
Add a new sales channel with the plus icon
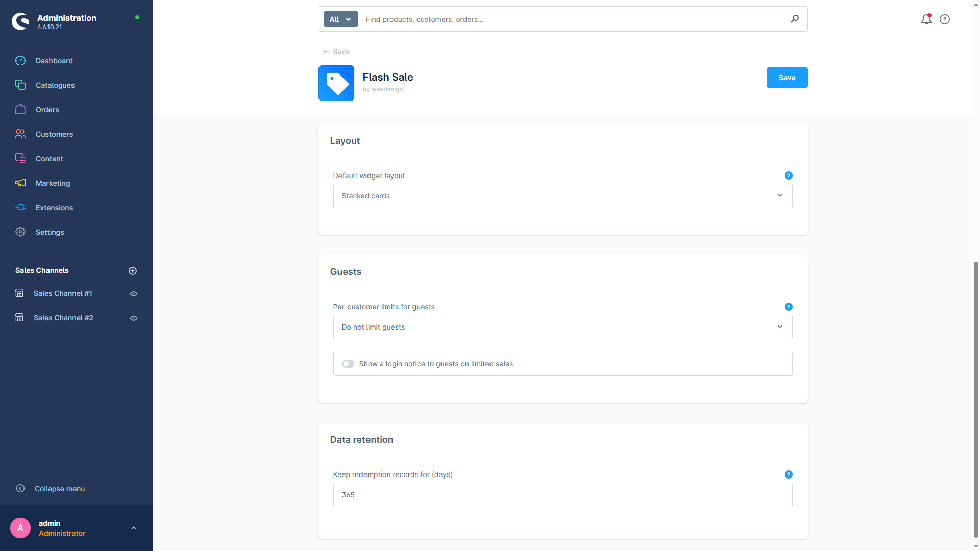coord(133,271)
